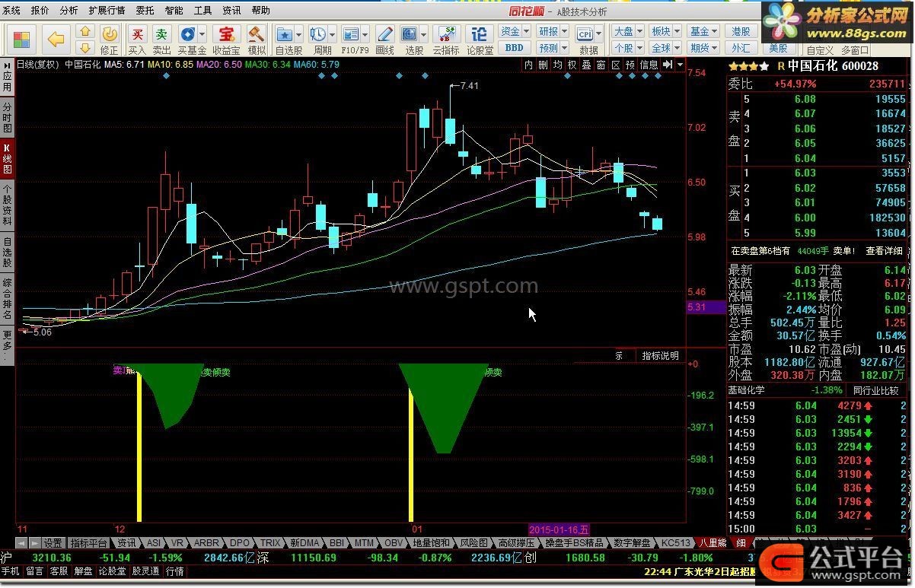Screen dimensions: 915x588
Task: Open 设置 on the indicator tab bar
Action: (x=53, y=543)
